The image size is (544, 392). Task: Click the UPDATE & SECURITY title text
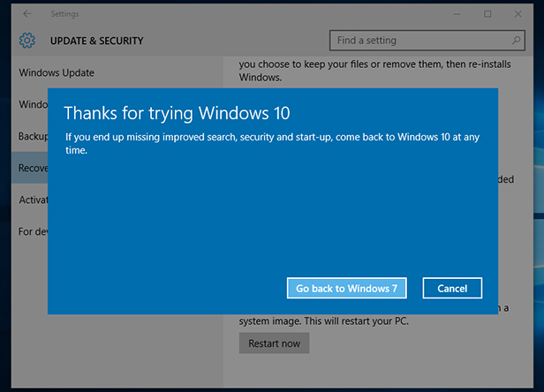point(97,41)
